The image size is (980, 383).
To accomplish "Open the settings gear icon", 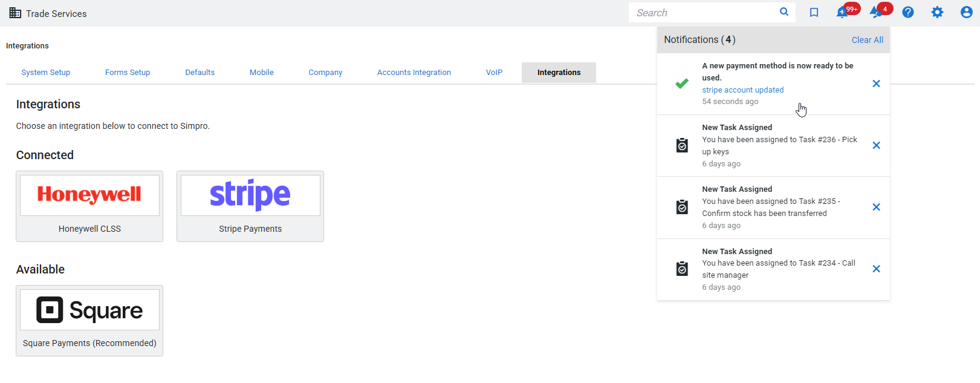I will (937, 12).
